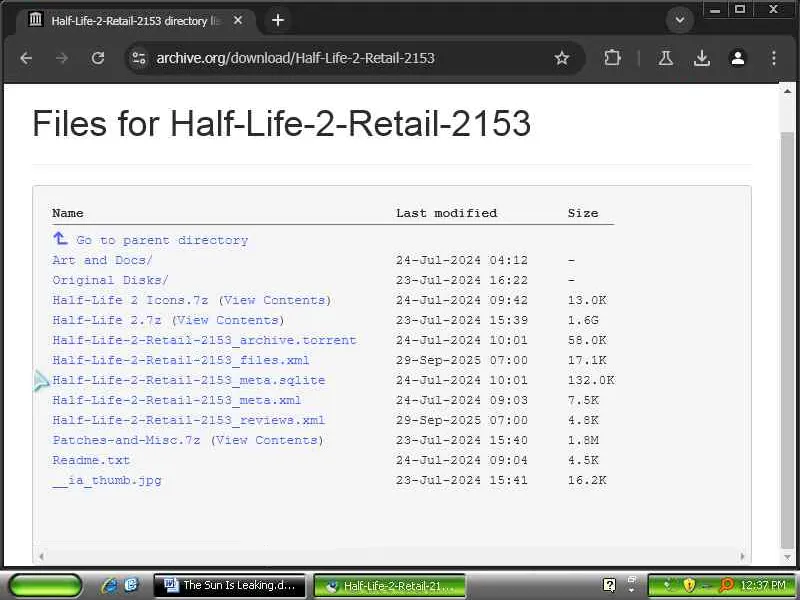
Task: Click the page heading Files for Half-Life-2-Retail-2153
Action: tap(282, 124)
